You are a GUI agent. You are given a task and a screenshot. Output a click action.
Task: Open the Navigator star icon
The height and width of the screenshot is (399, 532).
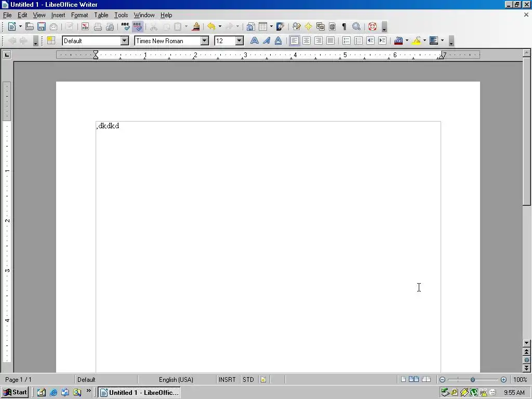pyautogui.click(x=308, y=26)
